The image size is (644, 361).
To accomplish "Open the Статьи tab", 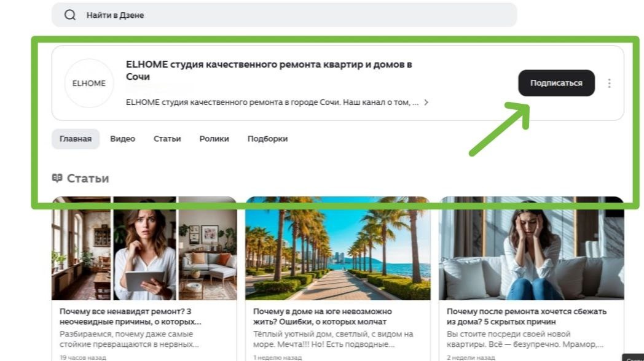I will click(167, 139).
